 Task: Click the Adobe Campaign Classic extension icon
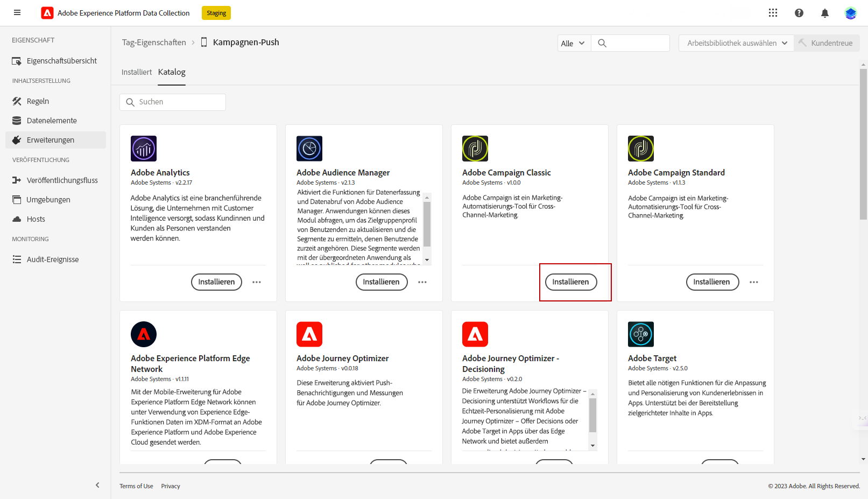point(475,149)
